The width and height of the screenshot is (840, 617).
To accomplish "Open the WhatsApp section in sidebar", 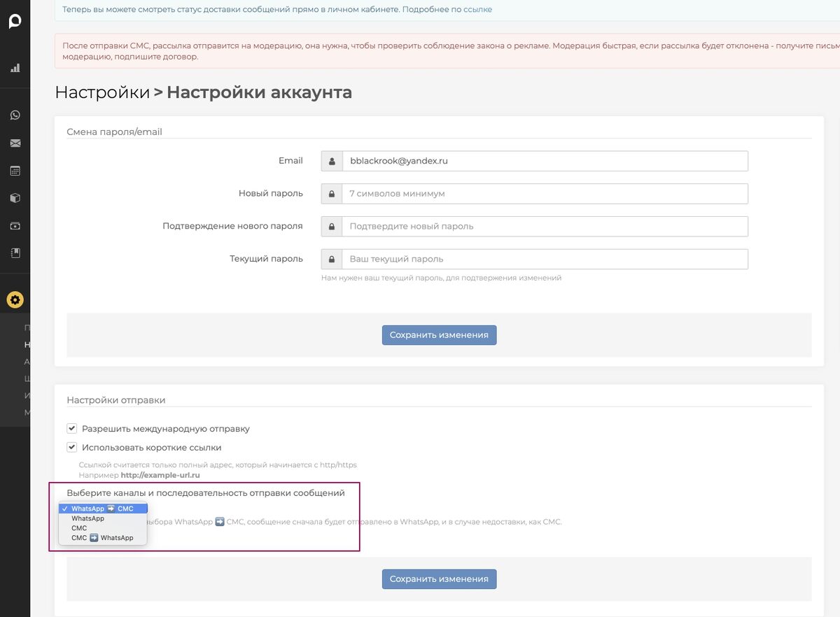I will pos(15,115).
